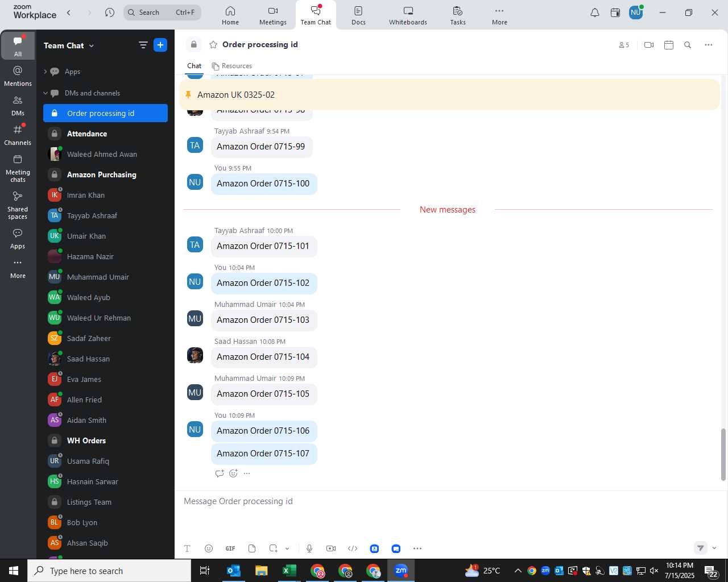
Task: Open the DMs sidebar section
Action: pos(18,105)
